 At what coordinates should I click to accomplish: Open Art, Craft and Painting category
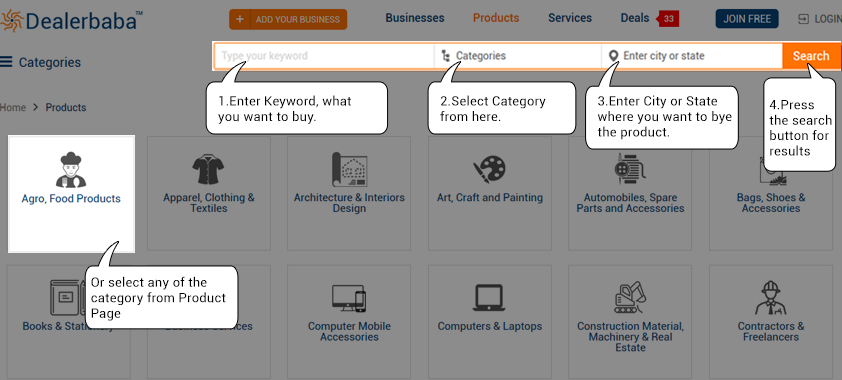pyautogui.click(x=490, y=198)
